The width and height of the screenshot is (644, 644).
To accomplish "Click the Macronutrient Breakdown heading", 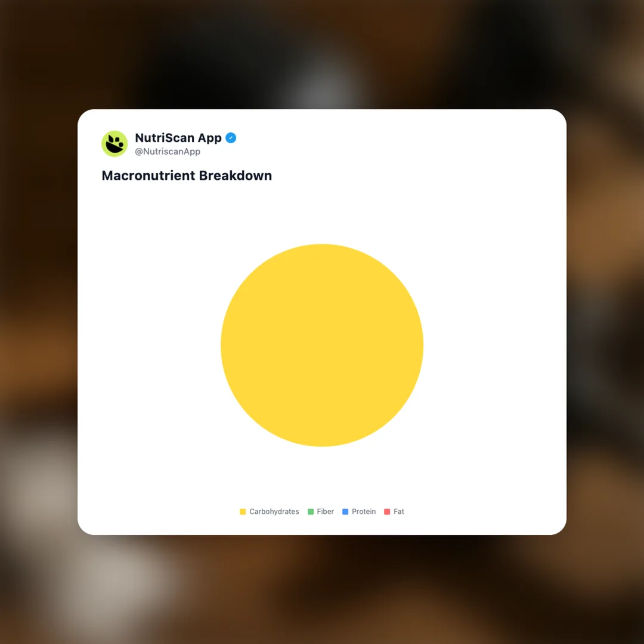I will click(187, 176).
